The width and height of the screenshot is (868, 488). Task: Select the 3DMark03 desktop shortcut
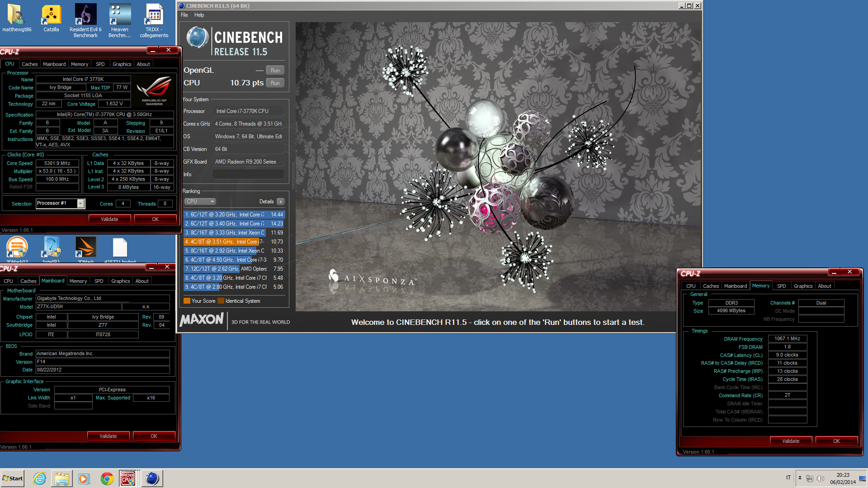pyautogui.click(x=17, y=249)
